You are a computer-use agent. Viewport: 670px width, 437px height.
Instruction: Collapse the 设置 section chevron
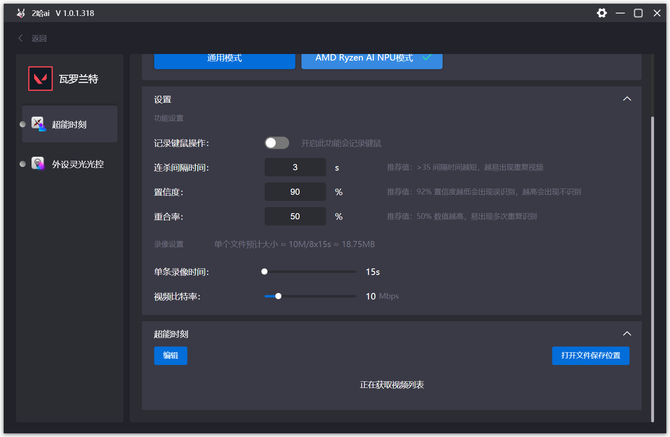coord(627,99)
